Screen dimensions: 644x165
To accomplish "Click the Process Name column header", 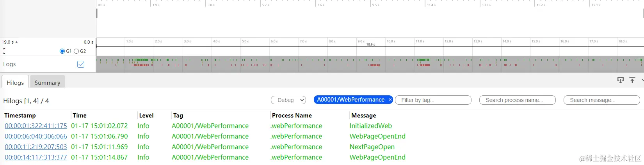I will coord(292,116).
